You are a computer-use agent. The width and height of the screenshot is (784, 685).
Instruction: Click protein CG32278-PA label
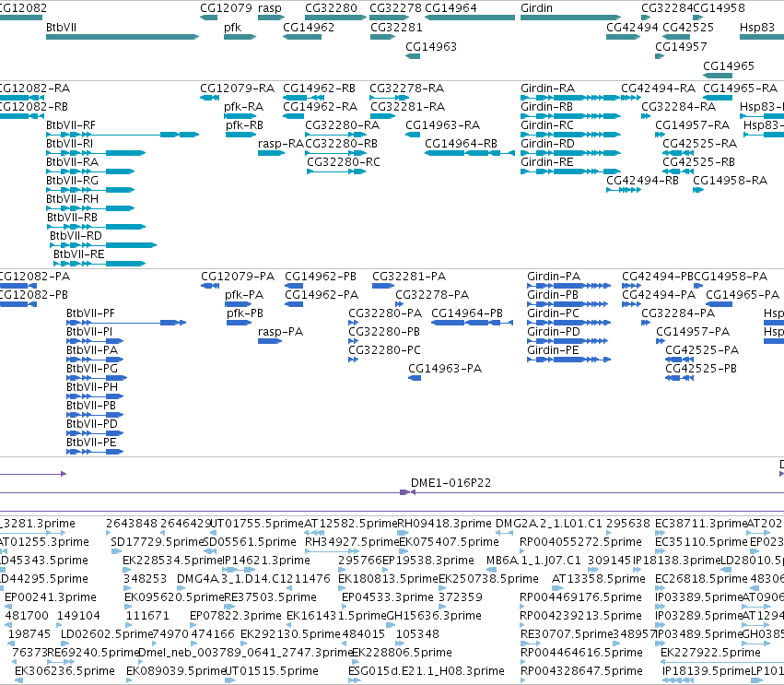[x=432, y=295]
